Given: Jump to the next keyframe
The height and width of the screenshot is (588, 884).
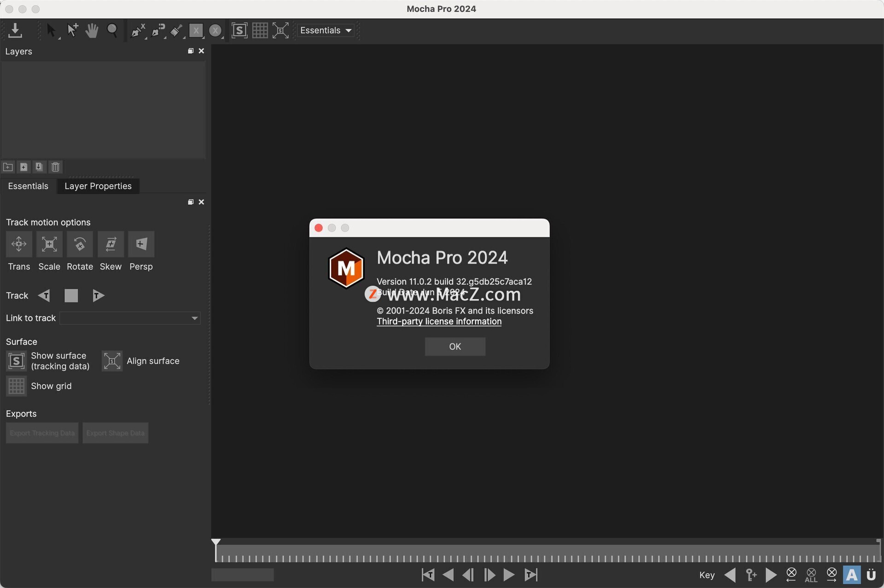Looking at the screenshot, I should (x=771, y=575).
